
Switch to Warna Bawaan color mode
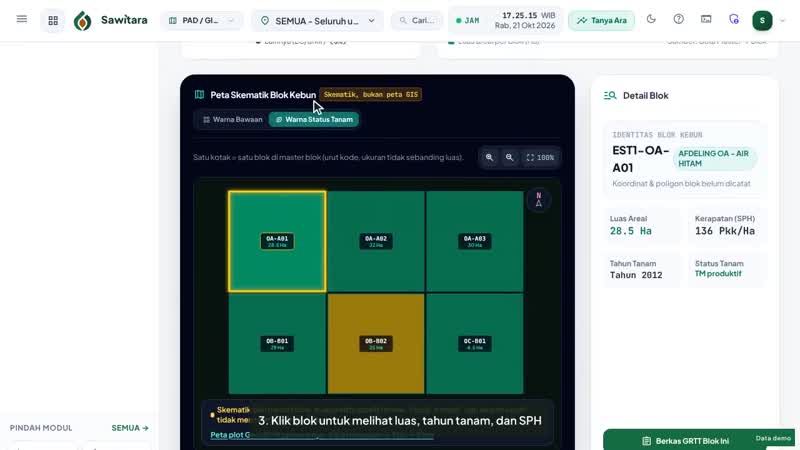coord(233,119)
